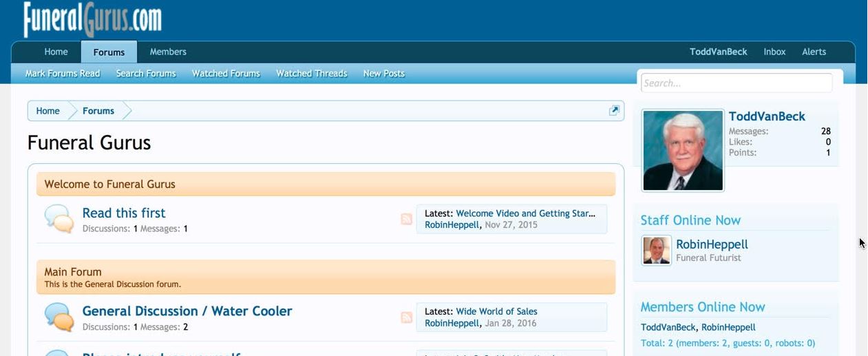Viewport: 868px width, 356px height.
Task: Click Mark Forums Read
Action: point(63,74)
